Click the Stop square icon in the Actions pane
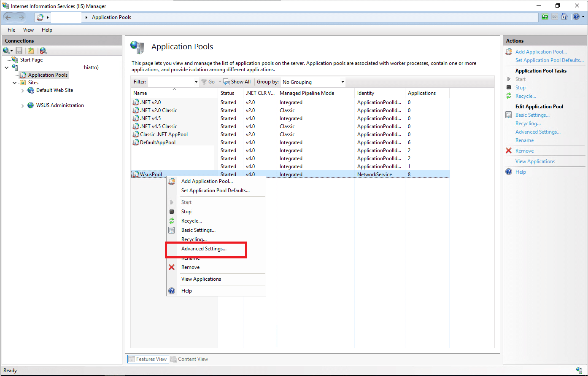Screen dimensions: 588x376 [x=509, y=88]
